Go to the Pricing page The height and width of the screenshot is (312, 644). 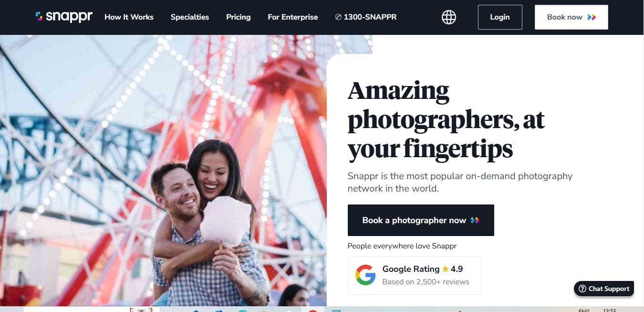[x=238, y=17]
